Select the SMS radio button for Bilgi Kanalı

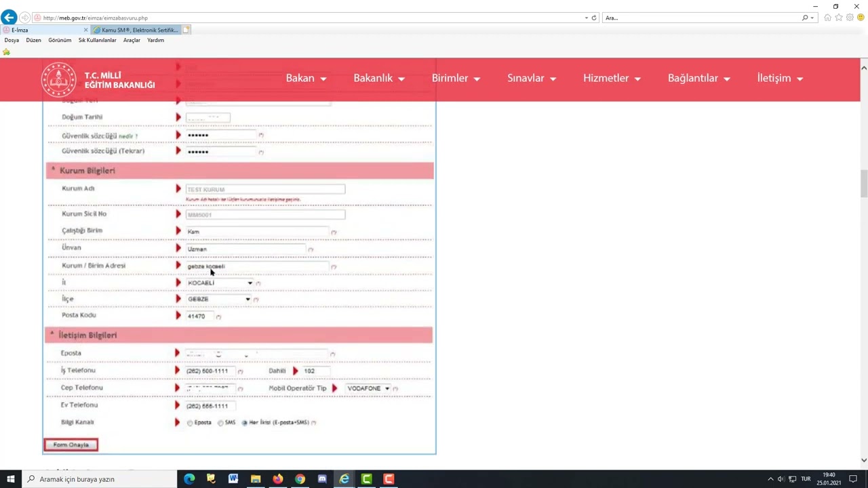tap(220, 423)
